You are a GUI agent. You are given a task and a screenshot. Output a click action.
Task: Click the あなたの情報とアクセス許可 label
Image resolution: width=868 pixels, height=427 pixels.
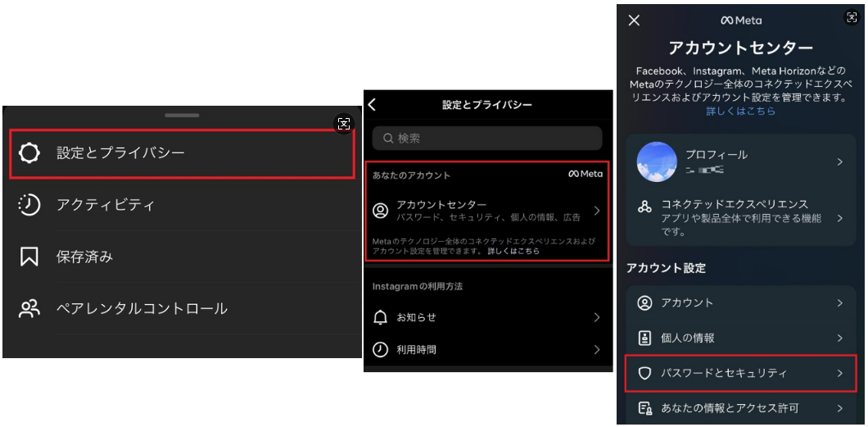pos(730,409)
